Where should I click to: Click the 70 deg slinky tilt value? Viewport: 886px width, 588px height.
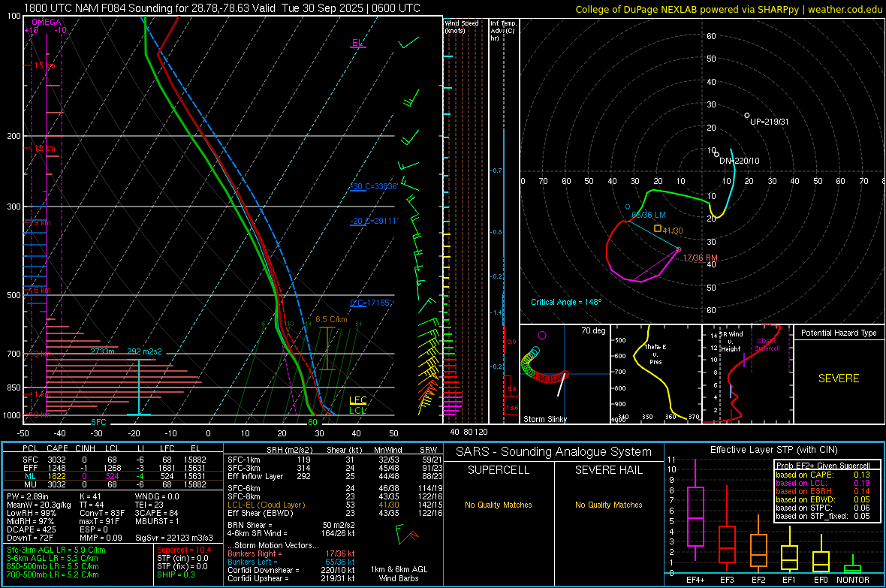[593, 330]
